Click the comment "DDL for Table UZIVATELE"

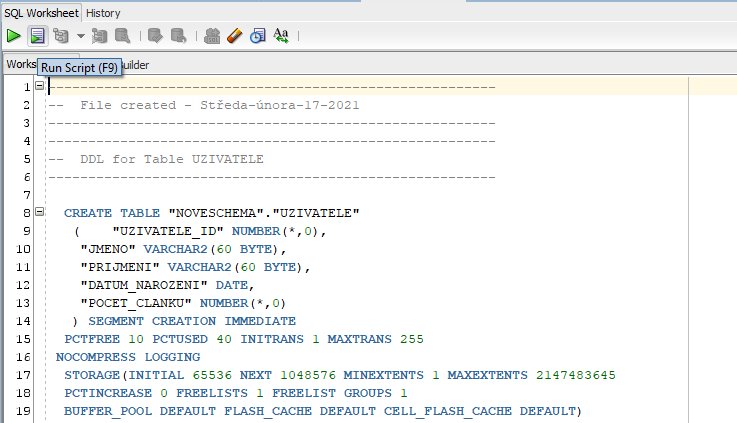pyautogui.click(x=172, y=159)
